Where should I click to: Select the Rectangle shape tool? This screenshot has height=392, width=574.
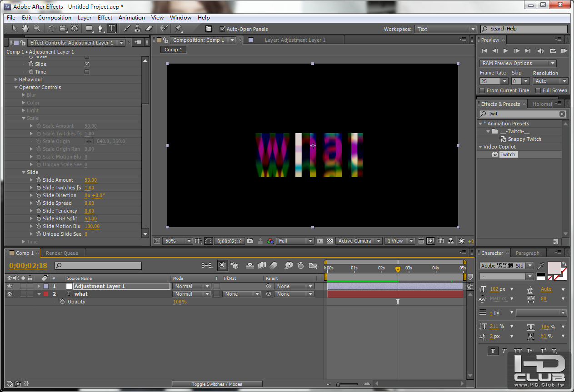point(89,29)
